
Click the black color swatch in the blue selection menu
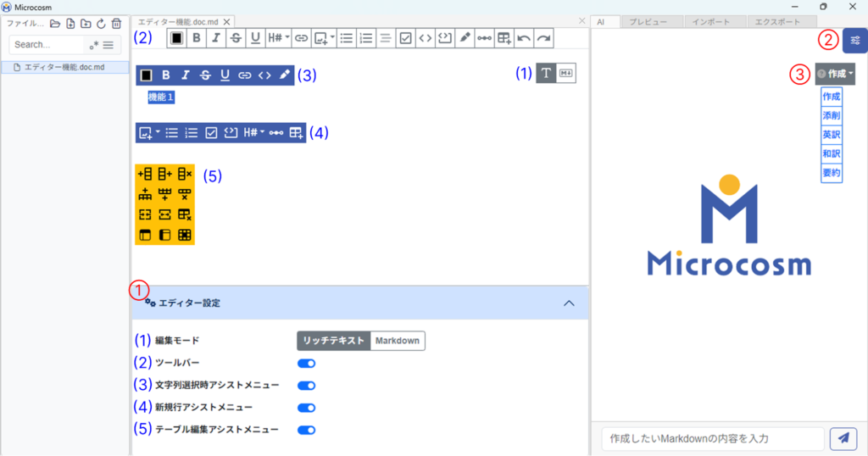click(146, 75)
